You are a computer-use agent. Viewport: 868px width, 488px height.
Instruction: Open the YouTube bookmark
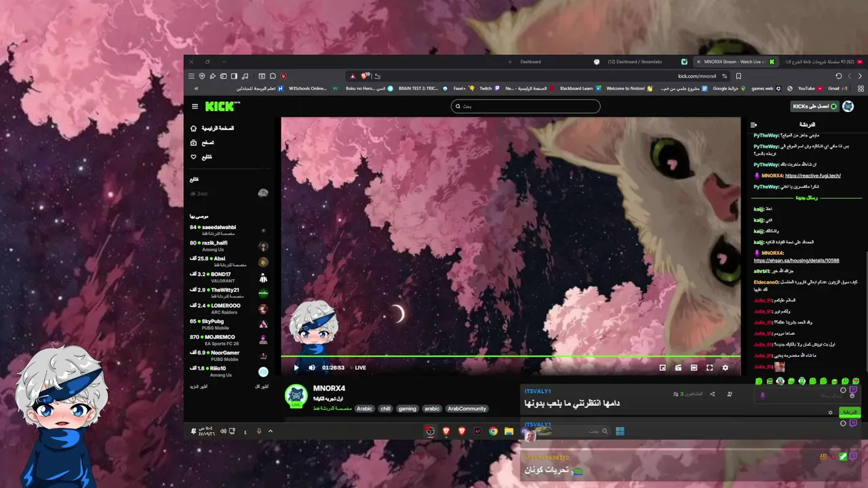pos(810,88)
